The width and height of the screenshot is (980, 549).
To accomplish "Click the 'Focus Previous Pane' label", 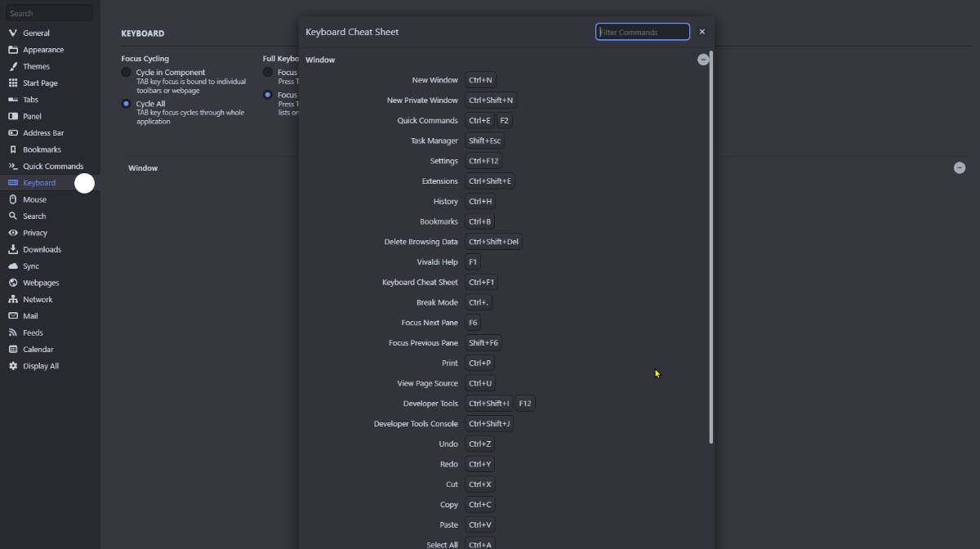I will pyautogui.click(x=423, y=343).
